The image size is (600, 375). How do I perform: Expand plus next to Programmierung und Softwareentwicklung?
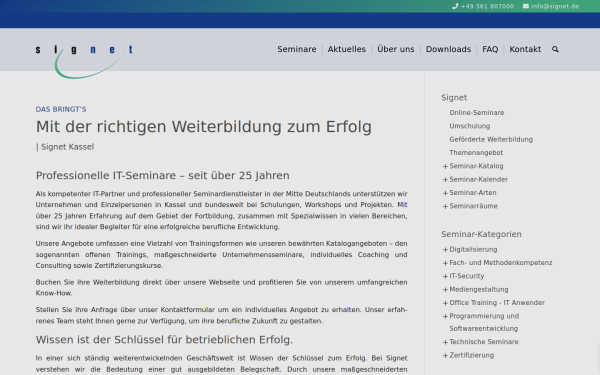[x=445, y=316]
